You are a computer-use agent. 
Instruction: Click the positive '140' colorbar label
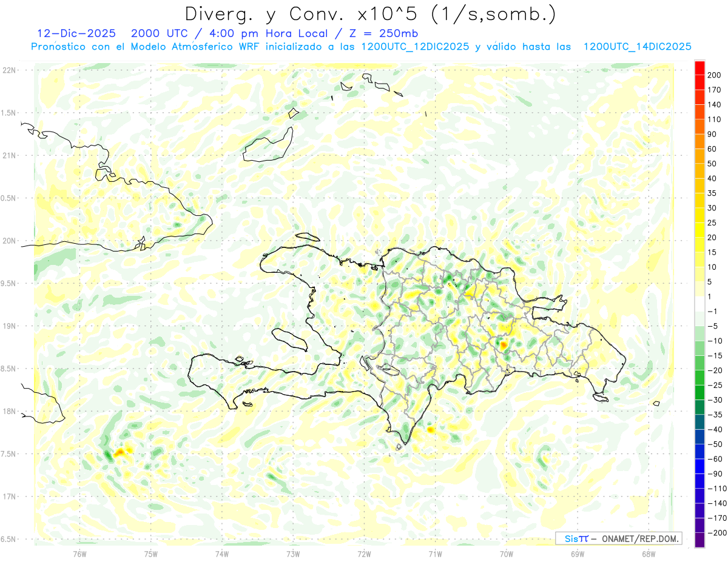click(713, 105)
